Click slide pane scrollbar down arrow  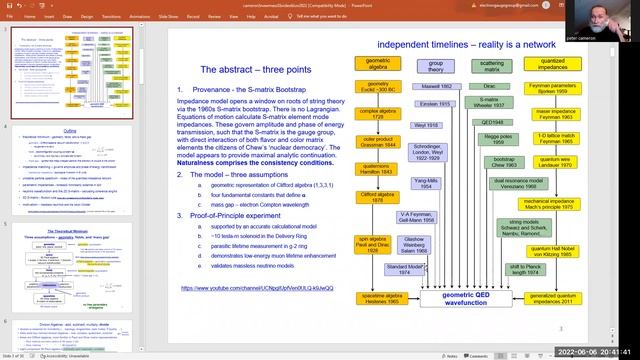coord(612,331)
